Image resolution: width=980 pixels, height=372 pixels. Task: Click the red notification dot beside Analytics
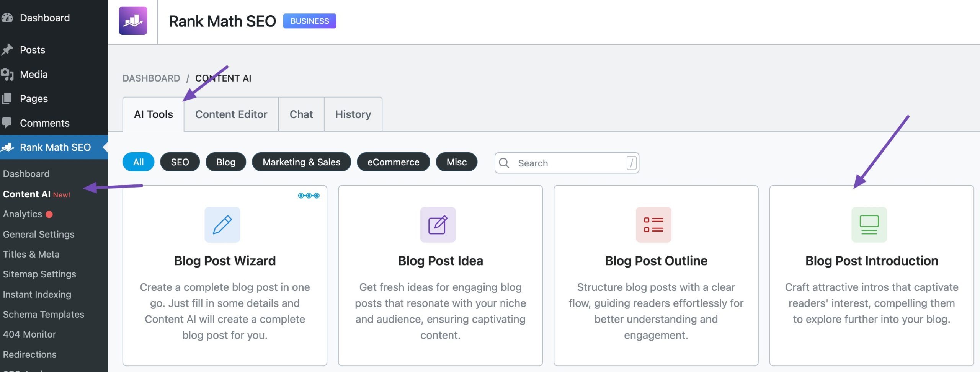click(x=49, y=214)
